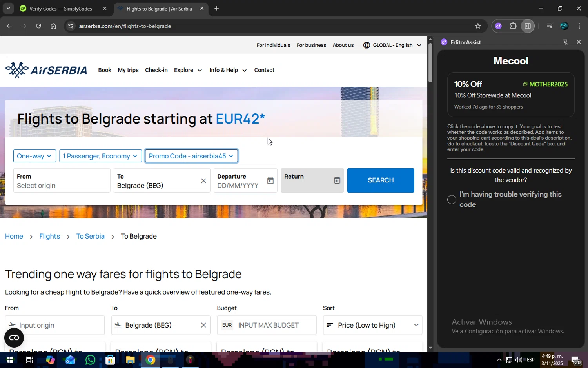Open the Return date calendar icon

pyautogui.click(x=337, y=180)
